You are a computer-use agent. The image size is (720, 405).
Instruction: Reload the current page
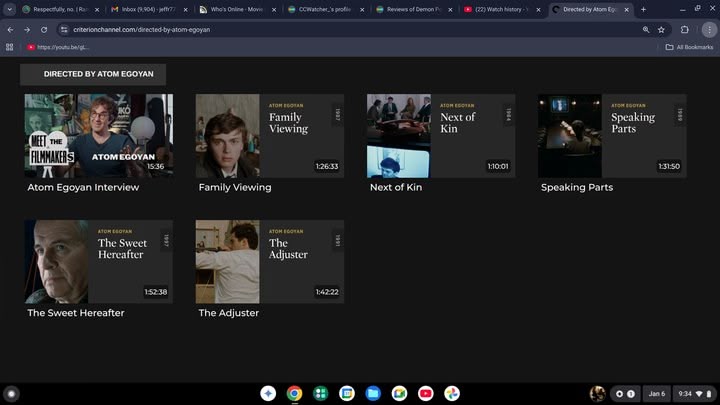[x=45, y=29]
